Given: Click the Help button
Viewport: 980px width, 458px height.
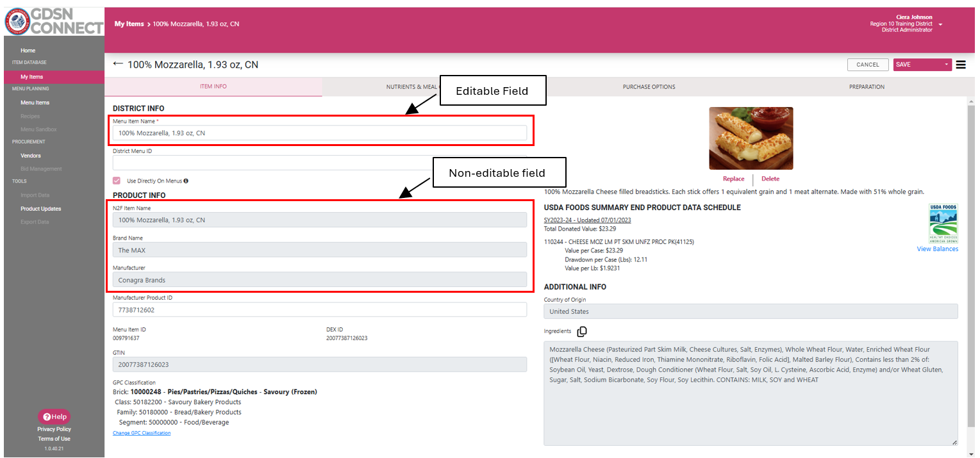Looking at the screenshot, I should (x=54, y=416).
